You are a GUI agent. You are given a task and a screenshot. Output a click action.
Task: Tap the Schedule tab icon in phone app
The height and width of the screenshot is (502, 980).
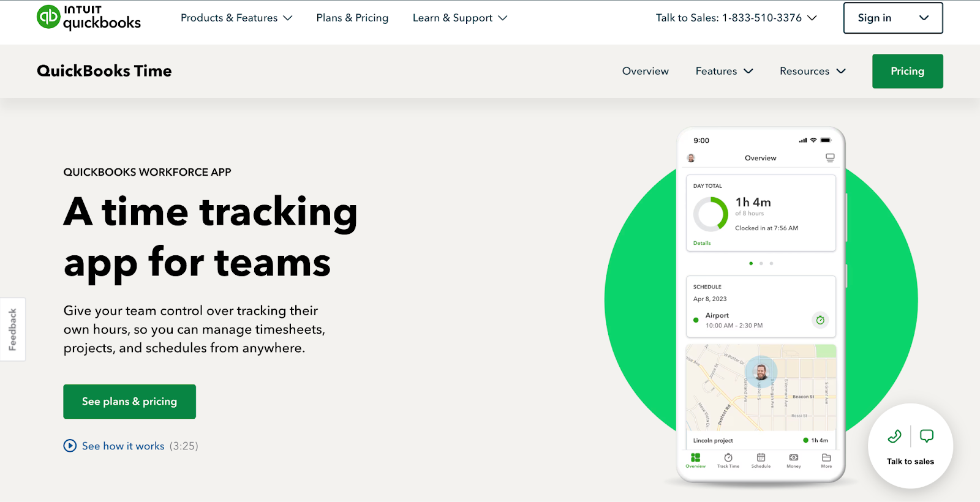pyautogui.click(x=761, y=460)
